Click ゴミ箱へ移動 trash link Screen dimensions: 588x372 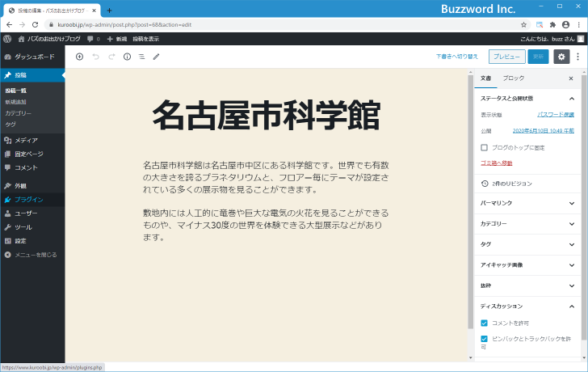496,163
